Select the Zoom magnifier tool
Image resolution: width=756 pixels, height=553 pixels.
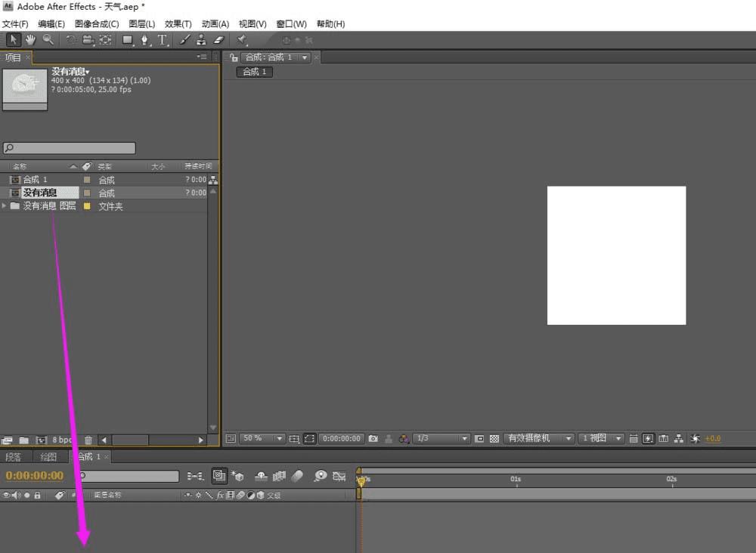tap(48, 40)
